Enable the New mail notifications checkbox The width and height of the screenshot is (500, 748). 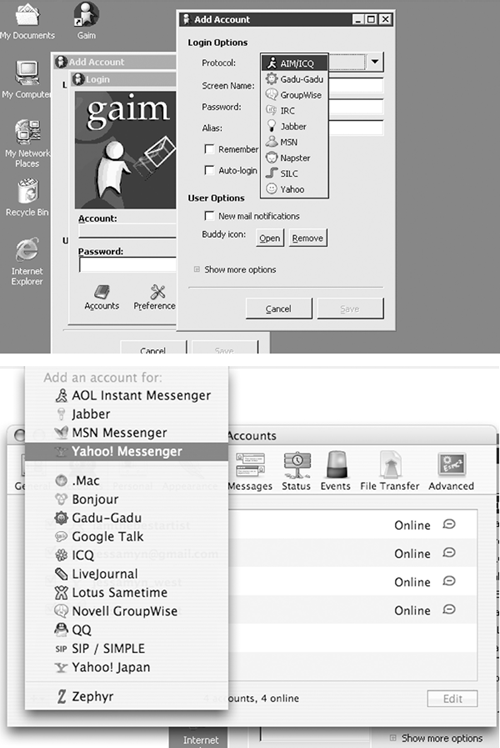[209, 216]
